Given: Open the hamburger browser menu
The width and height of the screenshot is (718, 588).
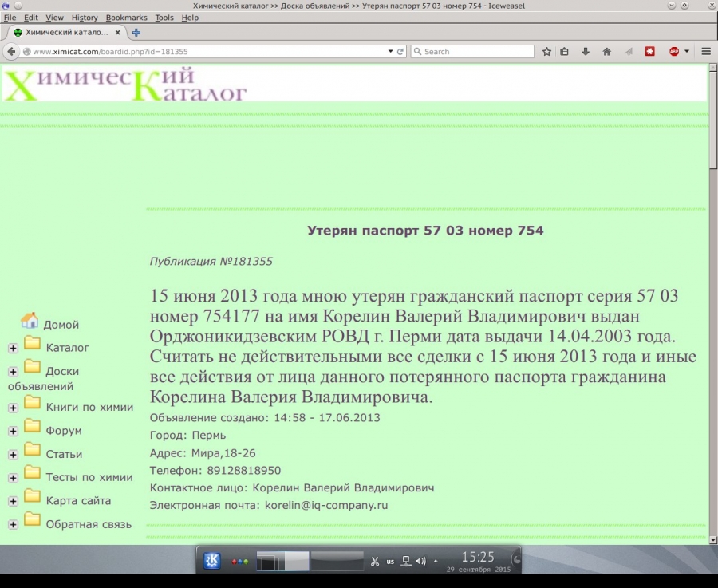Looking at the screenshot, I should point(706,52).
